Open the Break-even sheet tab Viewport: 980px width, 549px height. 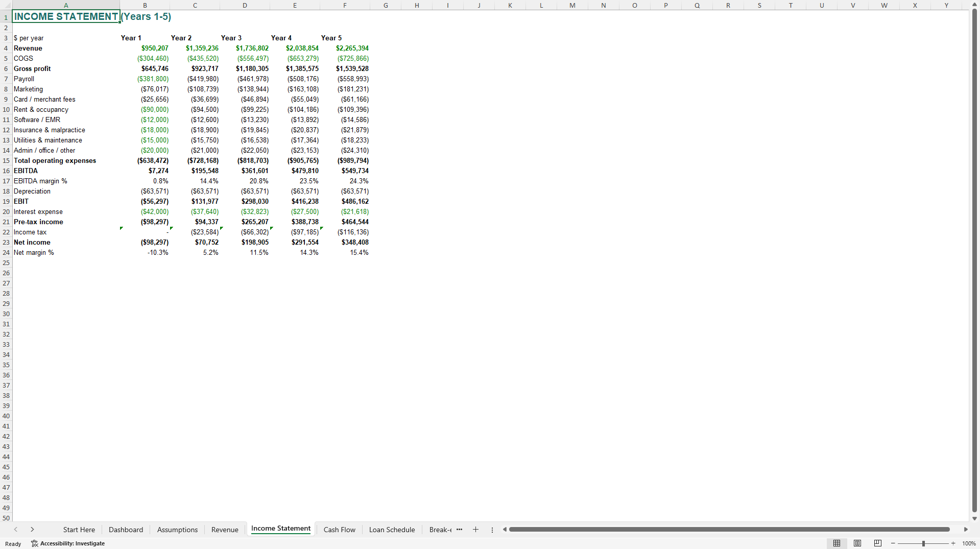pos(440,530)
